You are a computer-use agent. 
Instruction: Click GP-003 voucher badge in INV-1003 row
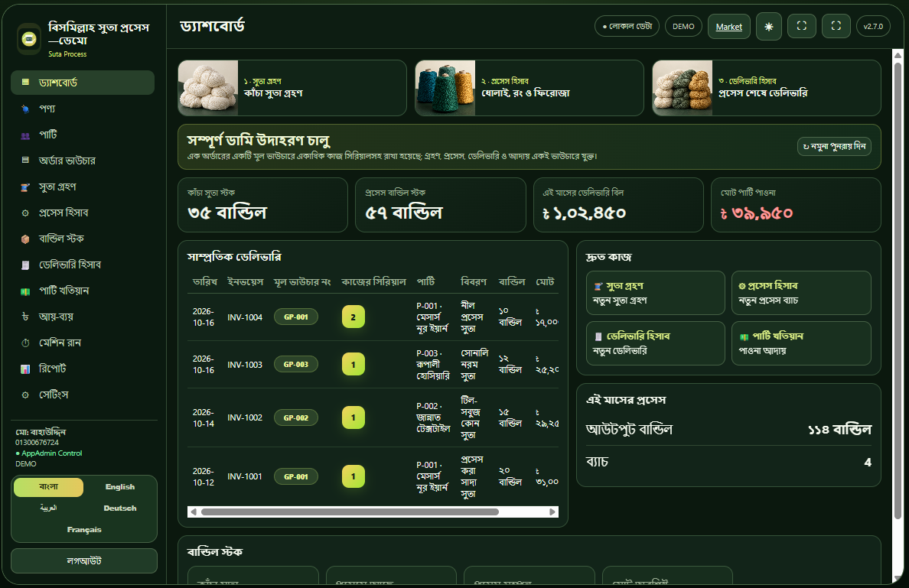pos(295,365)
